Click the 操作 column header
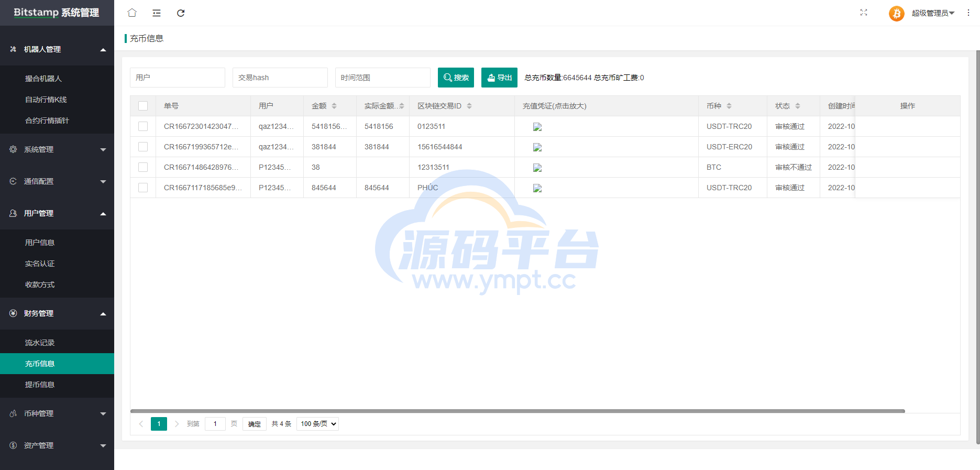Image resolution: width=980 pixels, height=470 pixels. pyautogui.click(x=908, y=106)
